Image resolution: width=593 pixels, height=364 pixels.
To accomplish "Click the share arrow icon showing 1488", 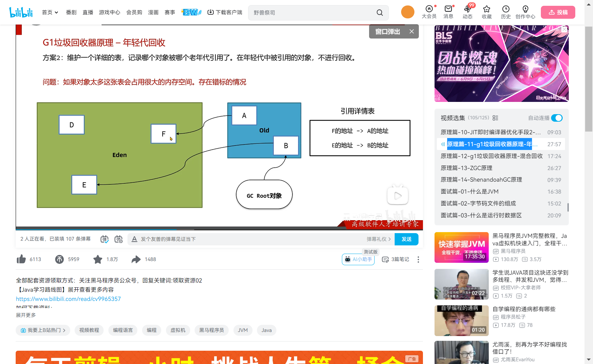I will coord(136,259).
